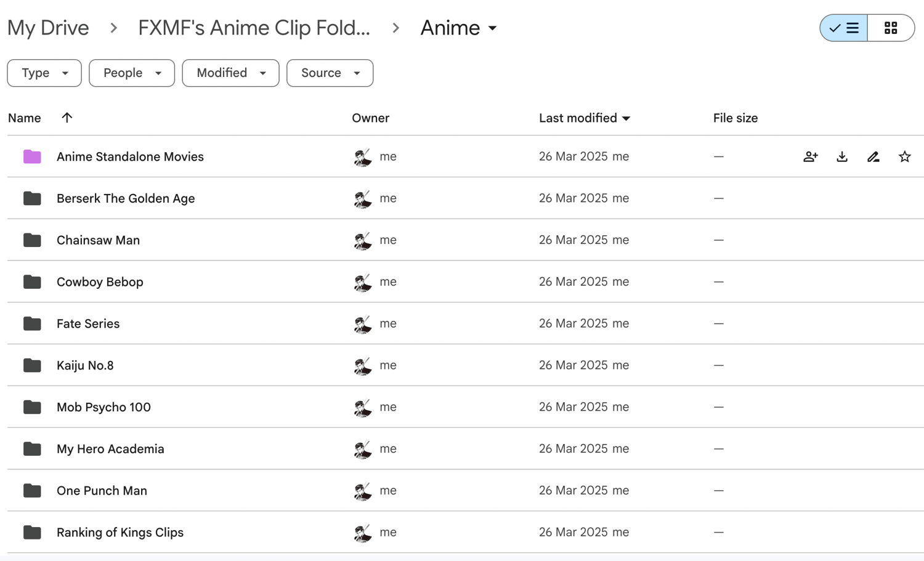Select the Ranking of Kings Clips folder name
924x561 pixels.
120,532
